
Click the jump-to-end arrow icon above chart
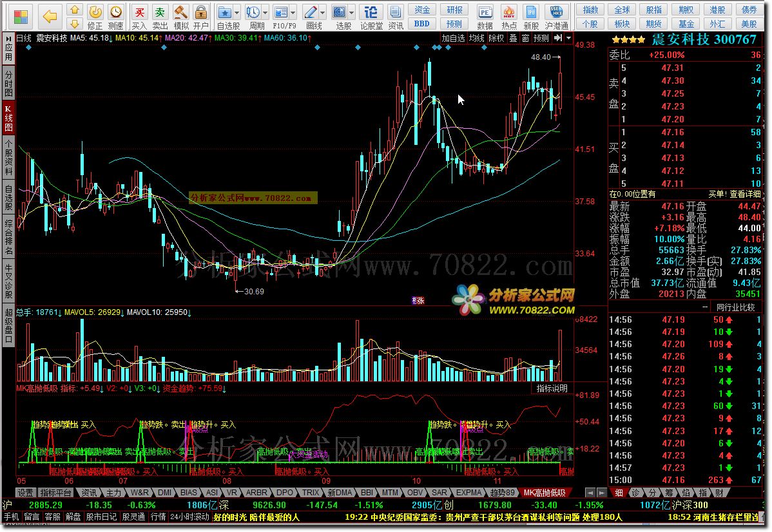(x=558, y=38)
